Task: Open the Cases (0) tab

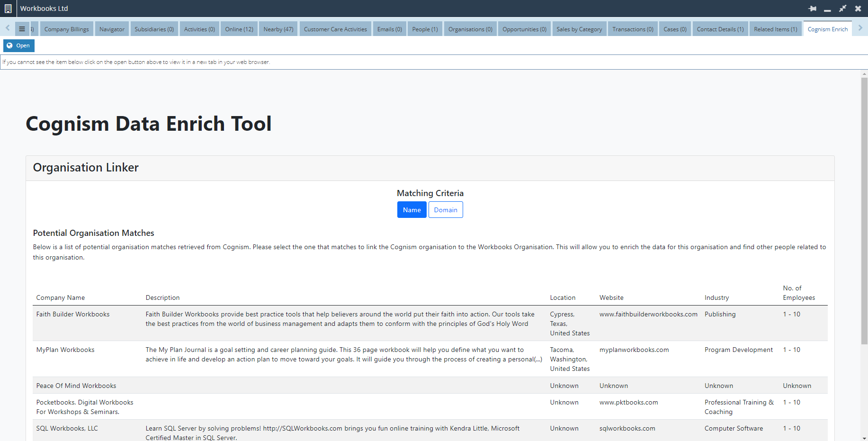Action: coord(675,29)
